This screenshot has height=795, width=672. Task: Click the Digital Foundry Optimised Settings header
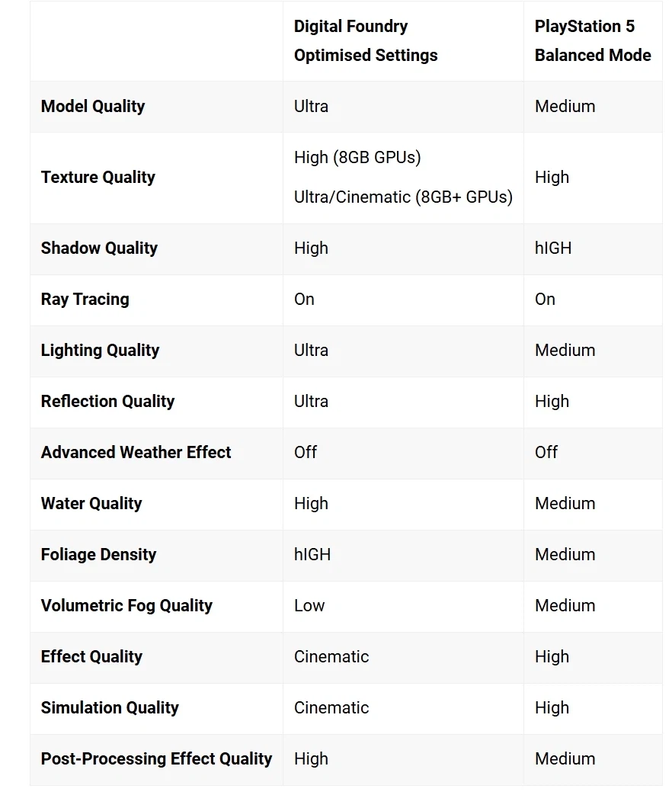pyautogui.click(x=366, y=41)
